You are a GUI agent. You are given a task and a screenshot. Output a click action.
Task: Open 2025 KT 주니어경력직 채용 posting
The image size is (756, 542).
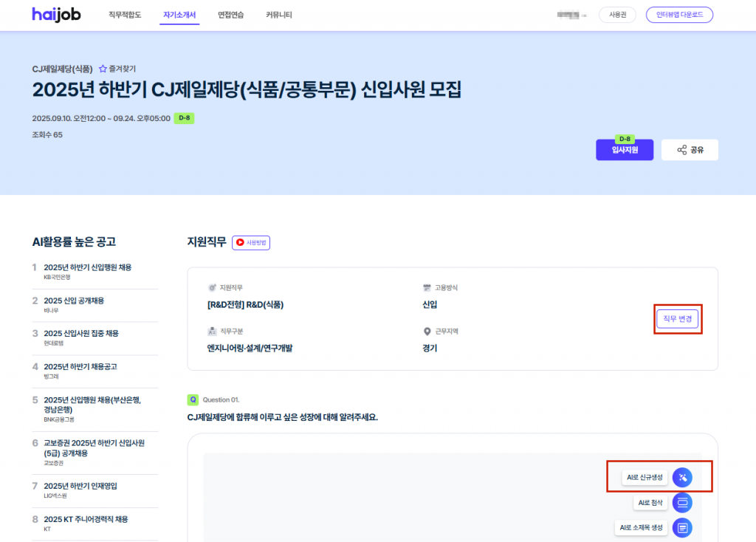86,519
